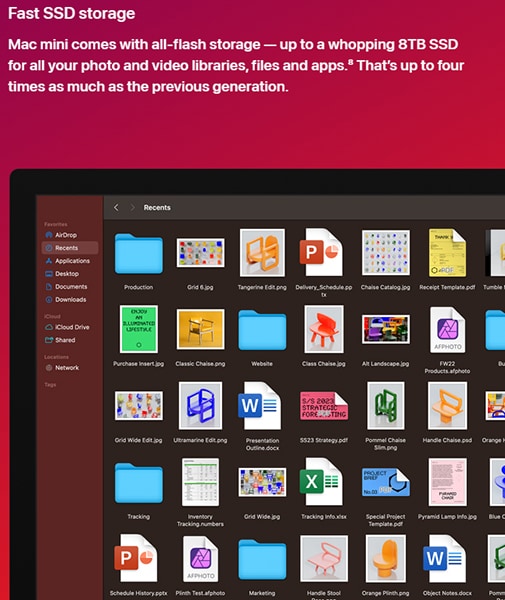Select the Tangerine Edit.png thumbnail

(x=262, y=253)
